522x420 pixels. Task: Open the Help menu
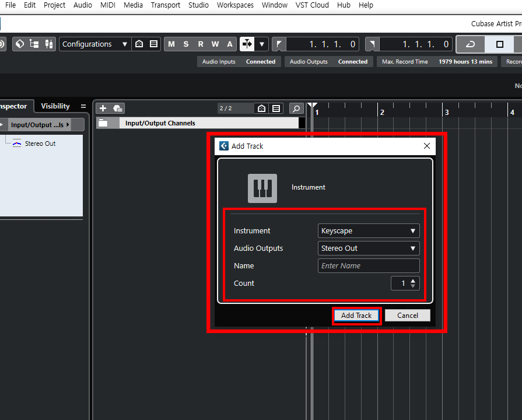(366, 5)
